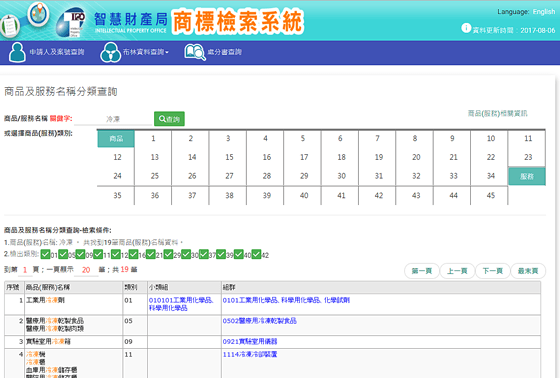The image size is (560, 378).
Task: Click the page number input showing 1
Action: pyautogui.click(x=25, y=270)
